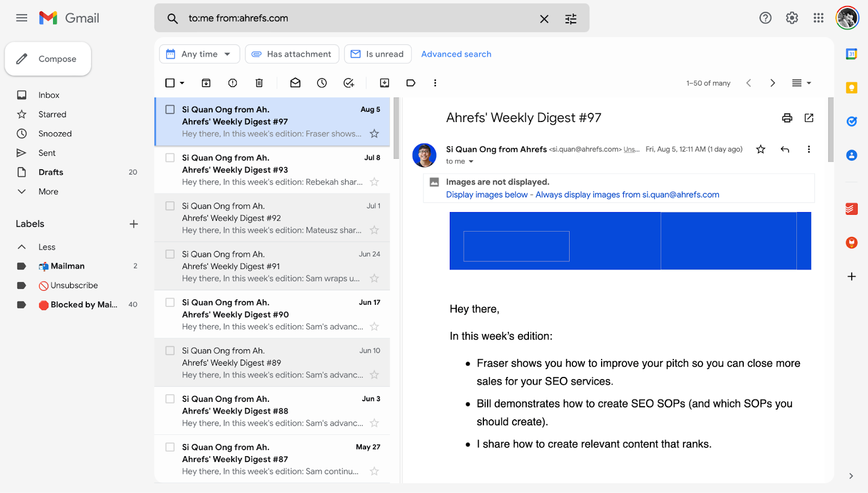
Task: Print the Weekly Digest #97 email
Action: (x=787, y=118)
